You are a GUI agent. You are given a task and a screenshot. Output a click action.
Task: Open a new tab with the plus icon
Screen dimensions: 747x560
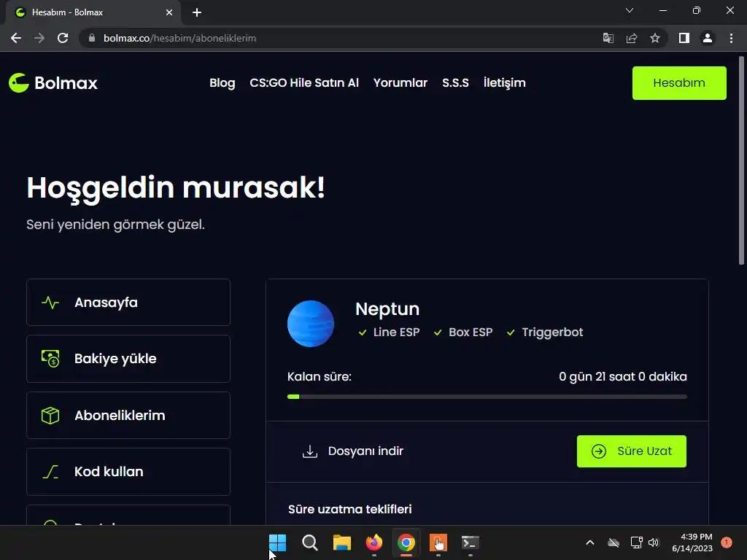pos(197,12)
